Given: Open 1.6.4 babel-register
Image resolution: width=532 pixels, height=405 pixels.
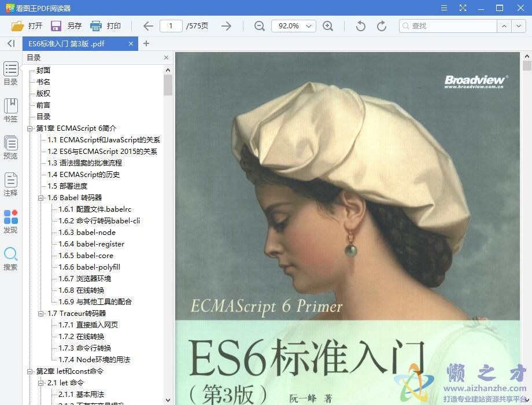Looking at the screenshot, I should [x=91, y=244].
